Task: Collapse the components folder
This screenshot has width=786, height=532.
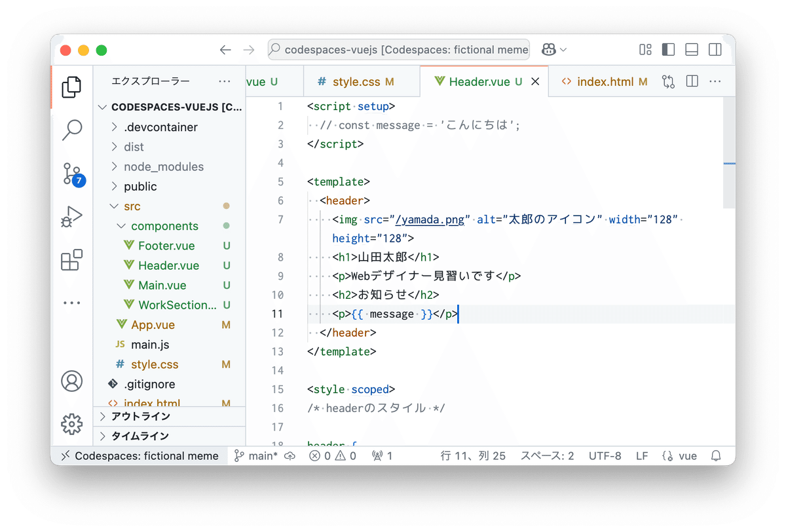Action: (170, 226)
